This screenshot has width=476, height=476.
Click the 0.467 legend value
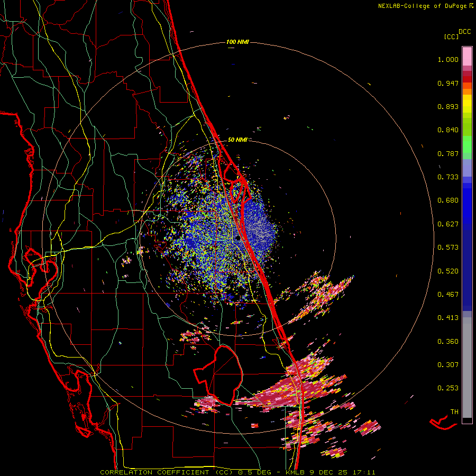[x=448, y=295]
